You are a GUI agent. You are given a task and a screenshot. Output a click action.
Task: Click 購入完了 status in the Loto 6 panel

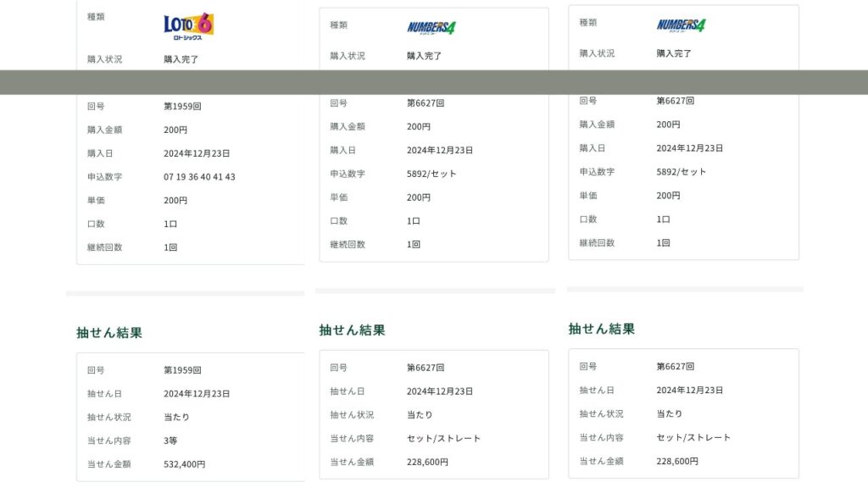(181, 59)
